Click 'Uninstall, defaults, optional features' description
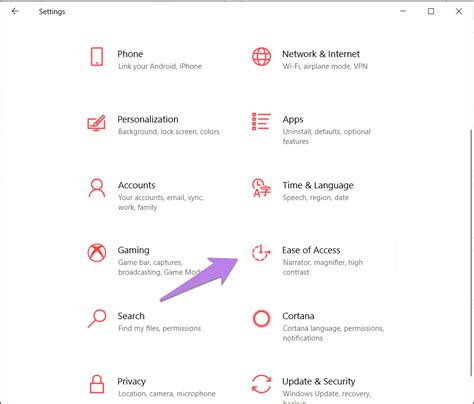Image resolution: width=474 pixels, height=404 pixels. (327, 136)
